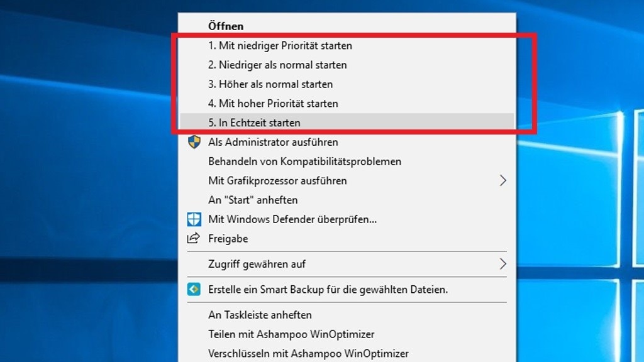Choose Teilen mit Ashampoo WinOptimizer
This screenshot has height=362, width=644.
[x=291, y=334]
